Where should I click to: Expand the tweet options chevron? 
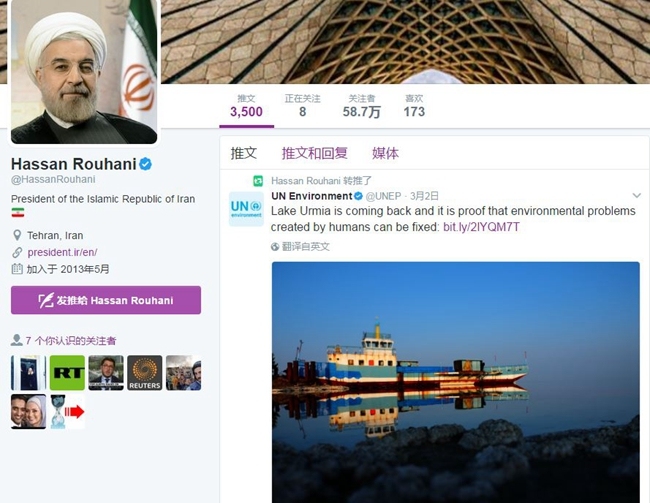click(636, 195)
